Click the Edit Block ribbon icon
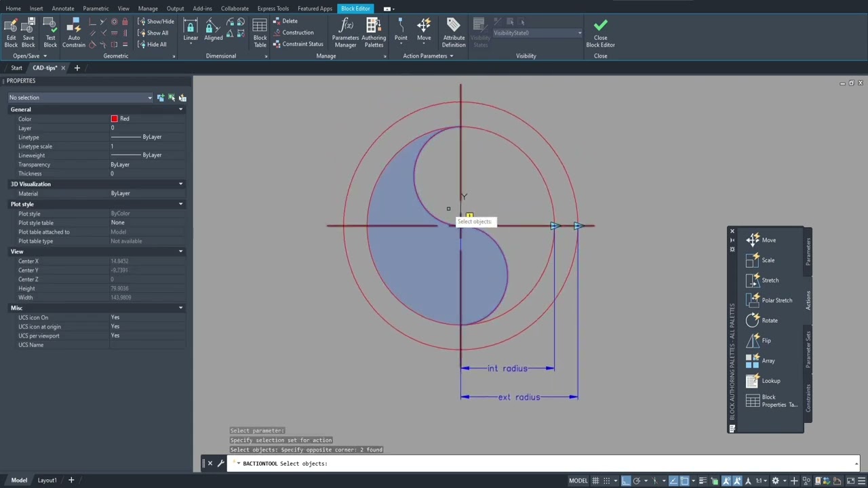 coord(11,33)
